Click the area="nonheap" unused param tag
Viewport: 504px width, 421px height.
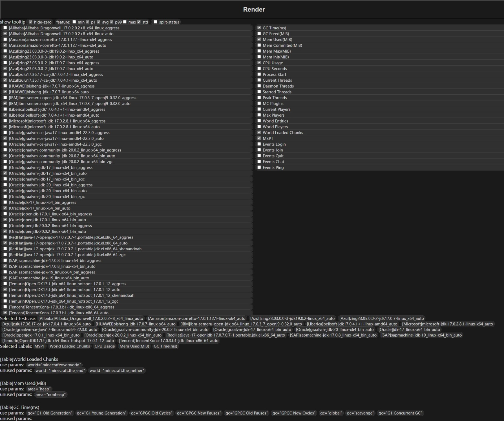click(x=51, y=395)
